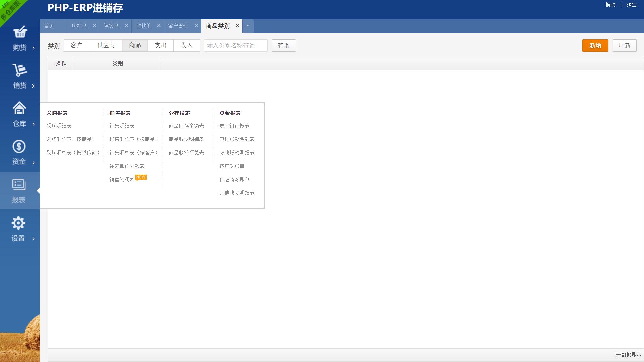Screen dimensions: 644x362
Task: Expand the 设置 submenu chevron
Action: (33, 239)
